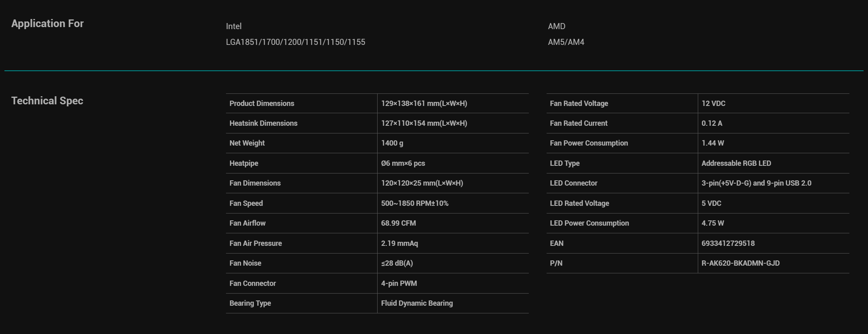The image size is (868, 334).
Task: Click the Fan Speed 500~1850 RPM value
Action: point(415,203)
